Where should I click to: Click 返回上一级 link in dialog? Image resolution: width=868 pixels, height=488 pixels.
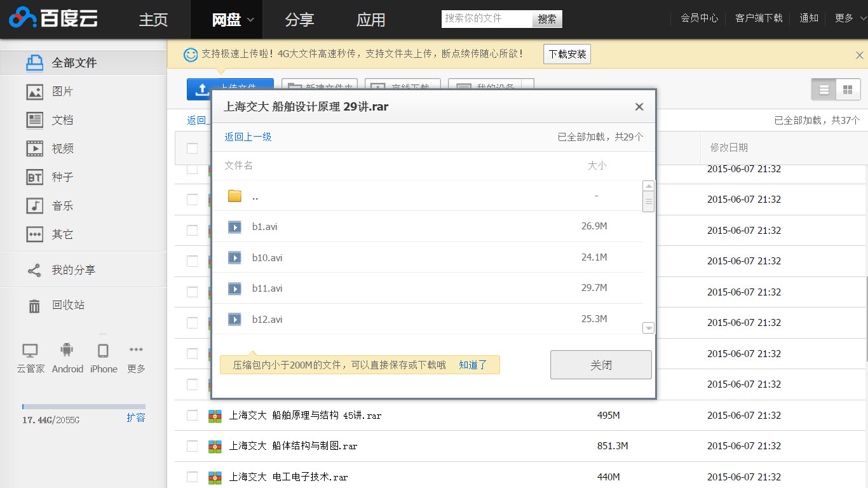[248, 137]
